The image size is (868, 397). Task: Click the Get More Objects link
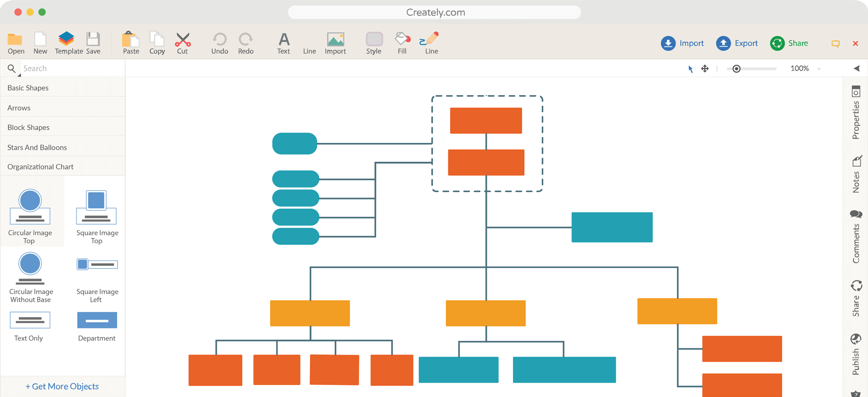[x=62, y=386]
